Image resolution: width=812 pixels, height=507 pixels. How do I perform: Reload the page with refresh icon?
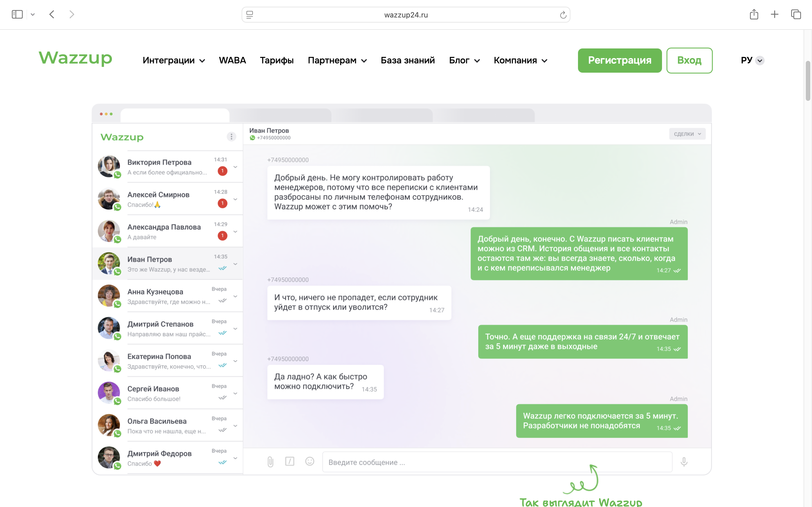click(x=563, y=15)
